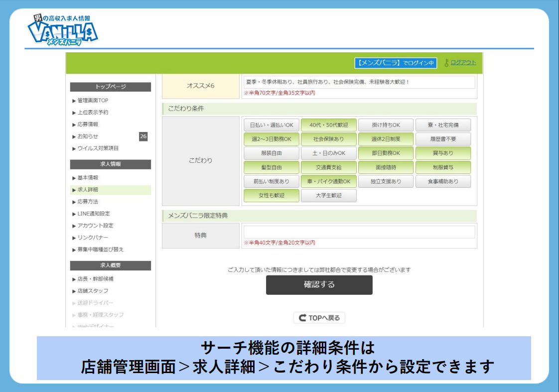Open アカウント設定 from the sidebar
This screenshot has width=559, height=392.
pos(96,226)
